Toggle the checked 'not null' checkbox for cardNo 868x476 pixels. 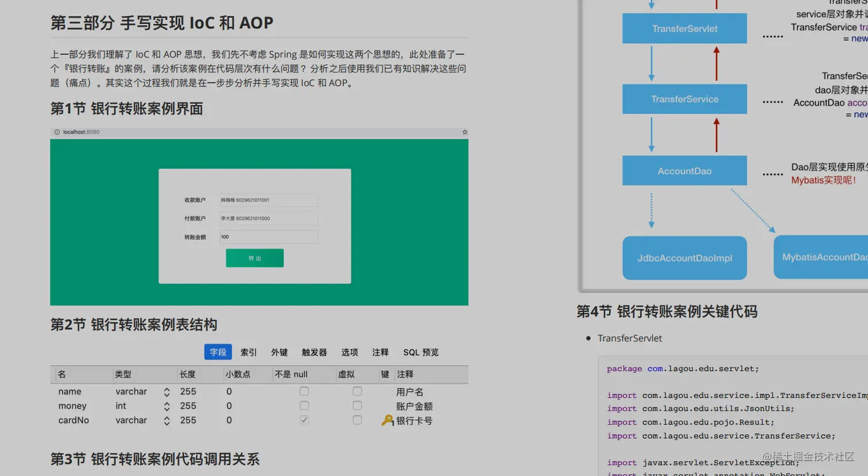(304, 420)
